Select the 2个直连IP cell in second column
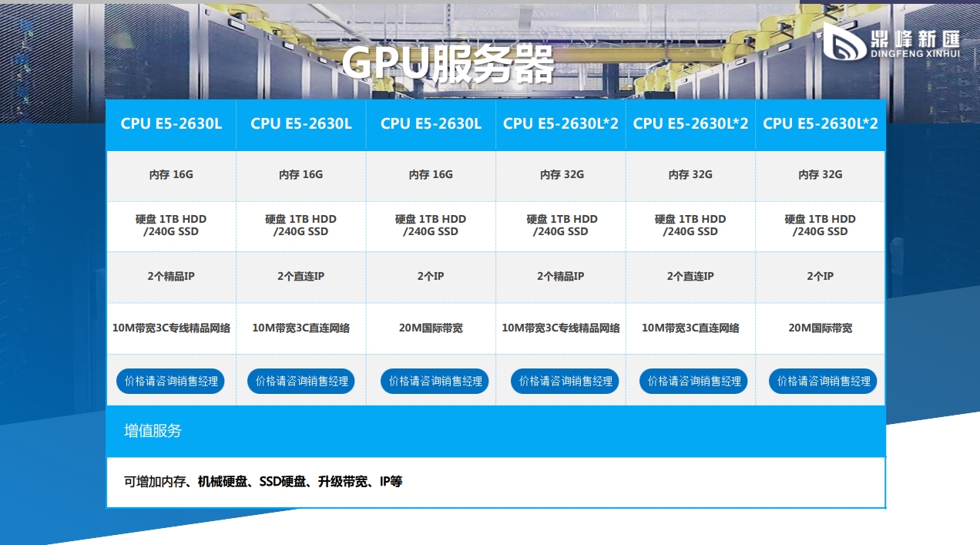The width and height of the screenshot is (980, 545). [300, 277]
